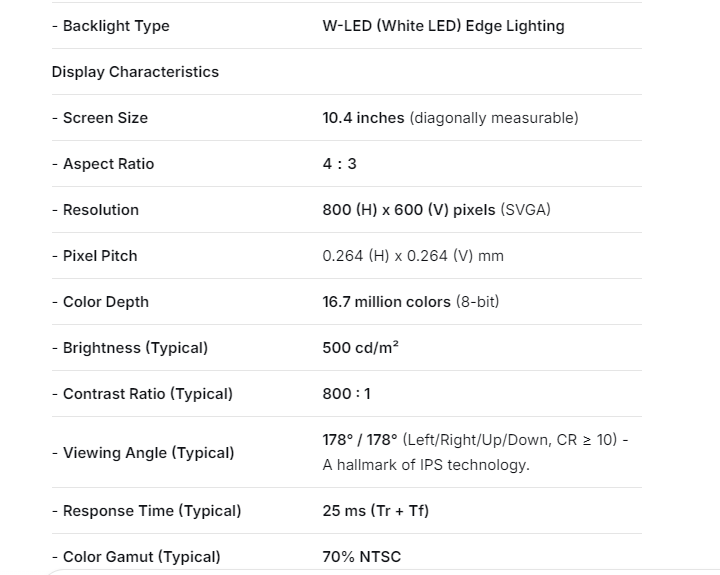Screen dimensions: 720x575
Task: Select the W-LED Edge Lighting value
Action: pos(443,26)
